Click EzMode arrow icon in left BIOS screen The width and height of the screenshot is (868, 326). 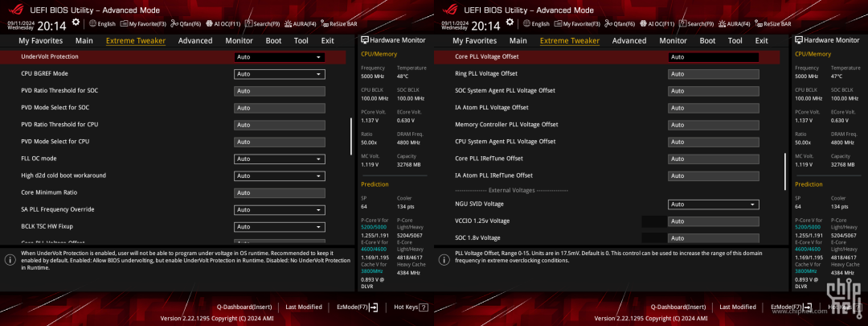pos(374,307)
